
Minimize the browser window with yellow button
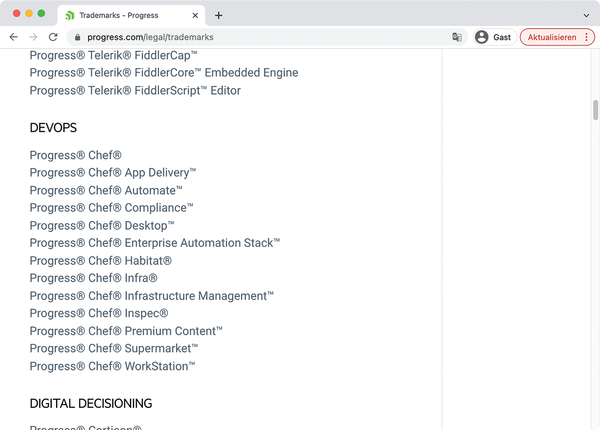pos(29,13)
